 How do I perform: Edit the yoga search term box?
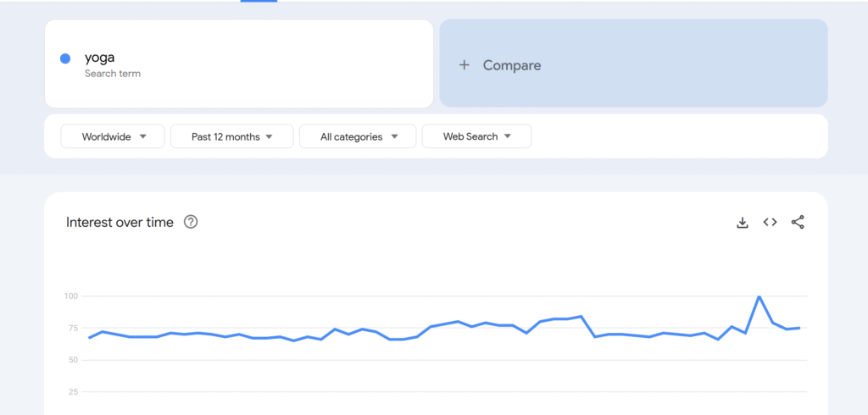coord(239,64)
